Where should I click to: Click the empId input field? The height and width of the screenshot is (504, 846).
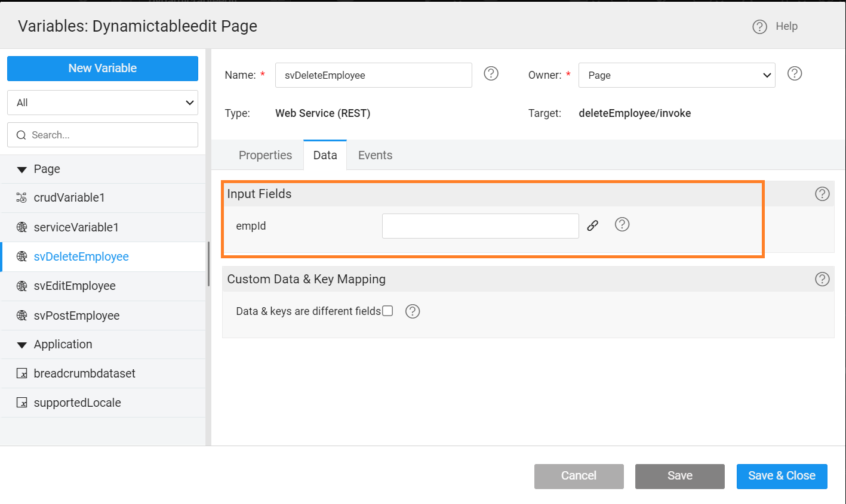480,226
